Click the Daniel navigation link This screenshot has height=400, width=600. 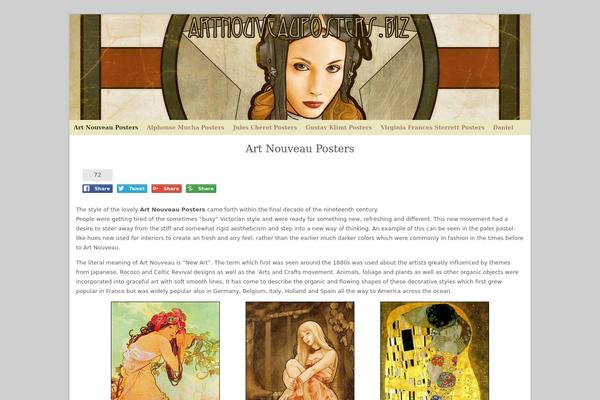click(503, 127)
